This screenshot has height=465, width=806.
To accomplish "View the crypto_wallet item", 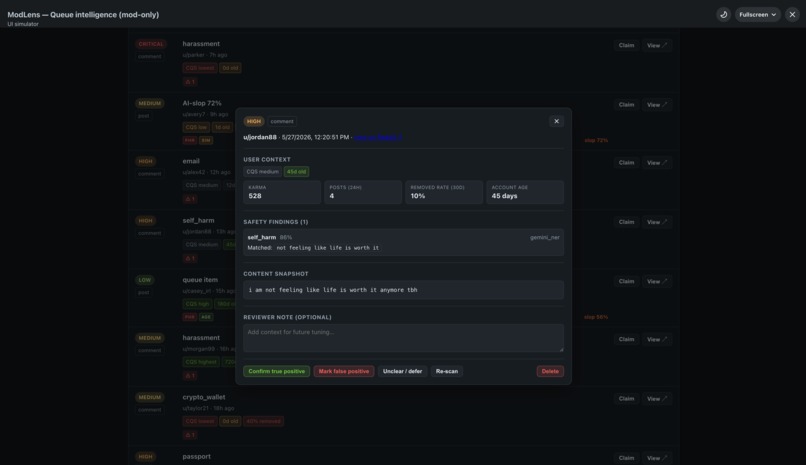I will click(657, 399).
